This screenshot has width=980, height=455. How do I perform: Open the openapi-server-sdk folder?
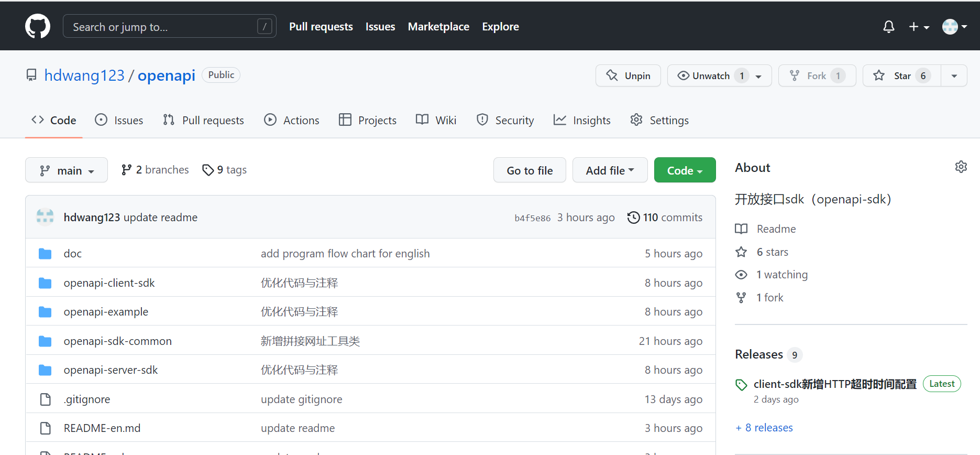(111, 370)
